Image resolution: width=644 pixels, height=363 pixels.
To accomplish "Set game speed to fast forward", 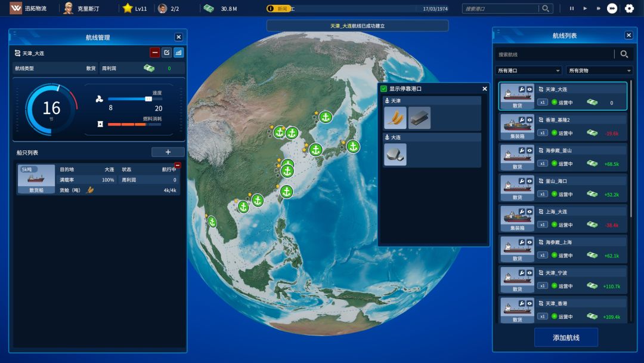I will point(598,8).
